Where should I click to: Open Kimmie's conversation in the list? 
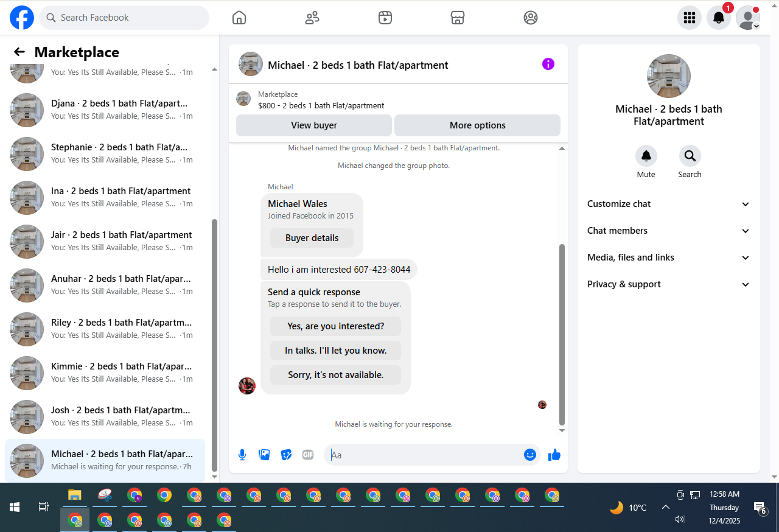tap(105, 373)
